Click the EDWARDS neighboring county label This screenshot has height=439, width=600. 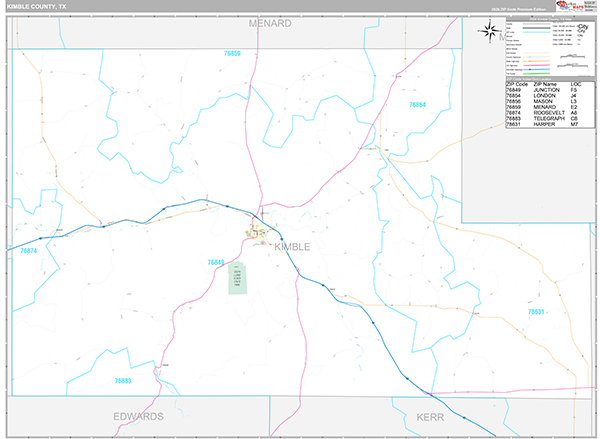tap(139, 415)
